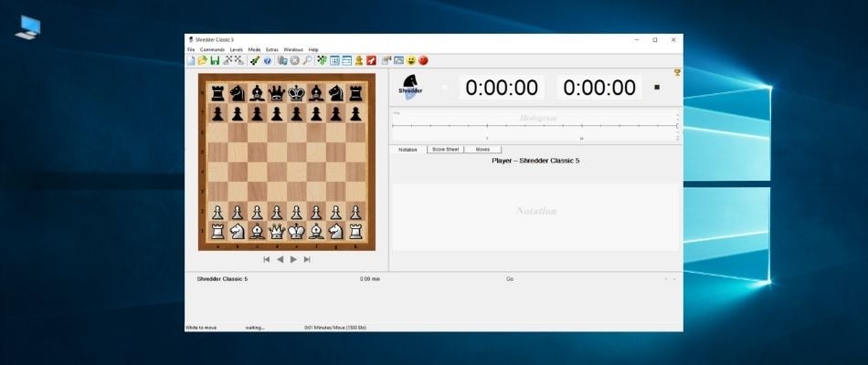The width and height of the screenshot is (868, 365).
Task: Select the white king on e1
Action: 296,231
